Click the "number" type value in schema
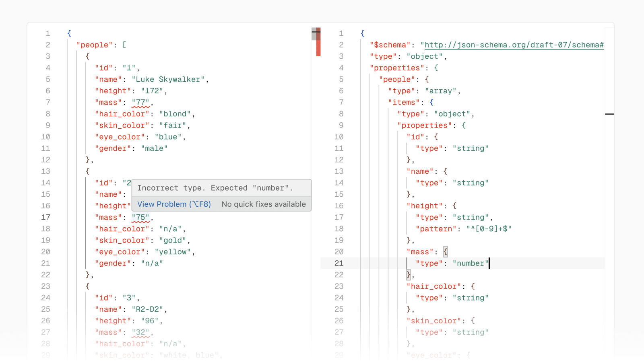The width and height of the screenshot is (644, 362). 470,263
